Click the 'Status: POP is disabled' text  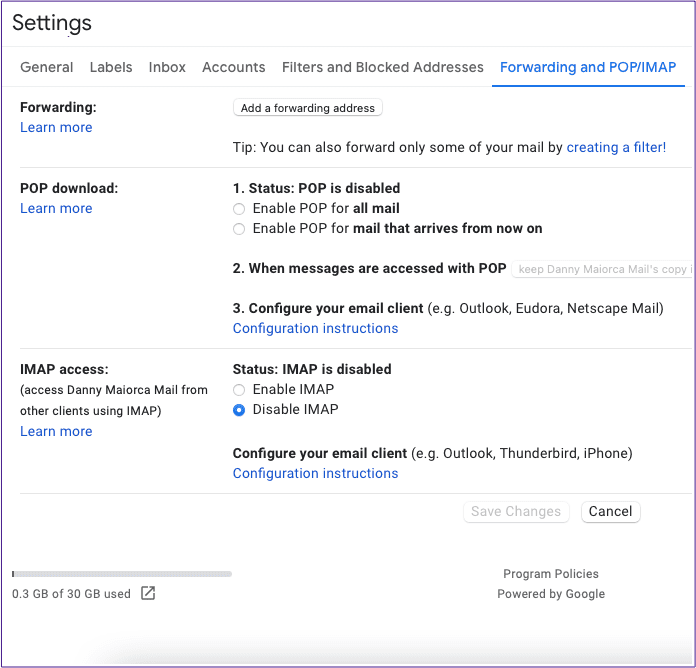point(324,188)
